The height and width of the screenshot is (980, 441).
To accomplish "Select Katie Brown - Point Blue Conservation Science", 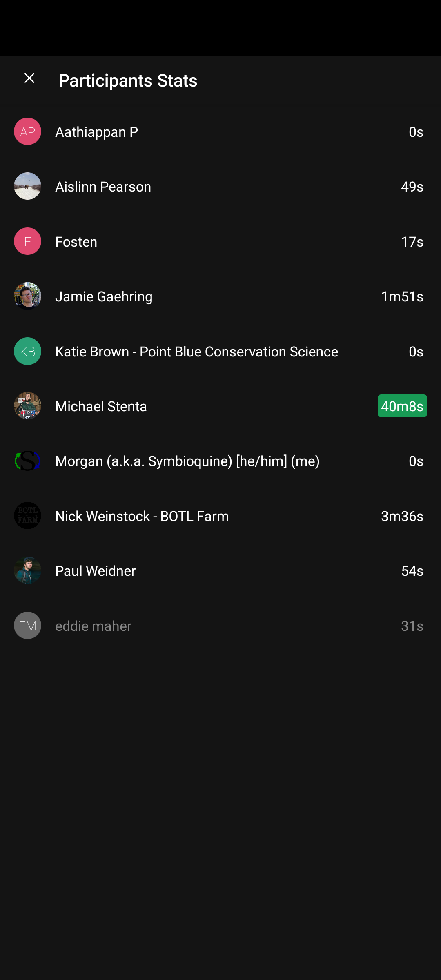I will [x=196, y=352].
